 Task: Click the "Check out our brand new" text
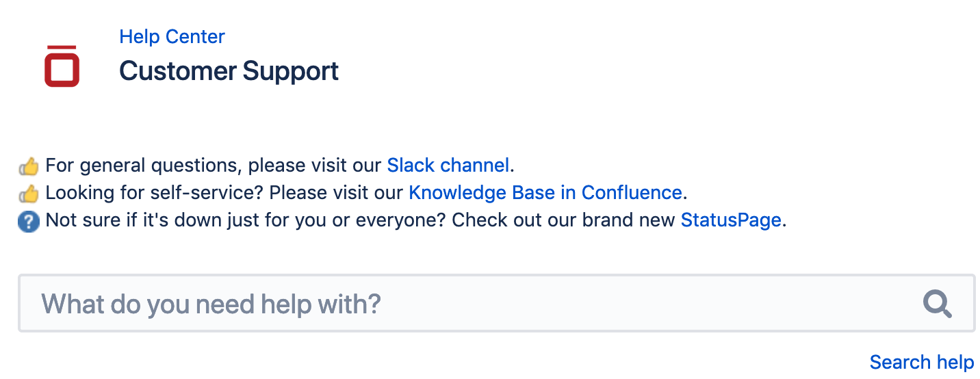564,220
